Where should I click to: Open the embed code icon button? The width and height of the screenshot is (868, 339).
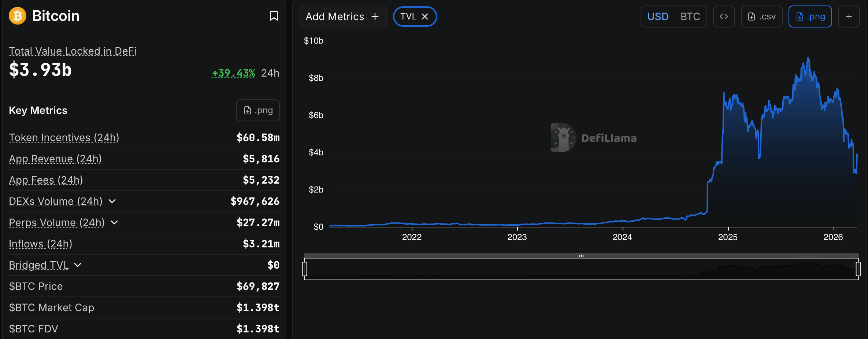723,16
